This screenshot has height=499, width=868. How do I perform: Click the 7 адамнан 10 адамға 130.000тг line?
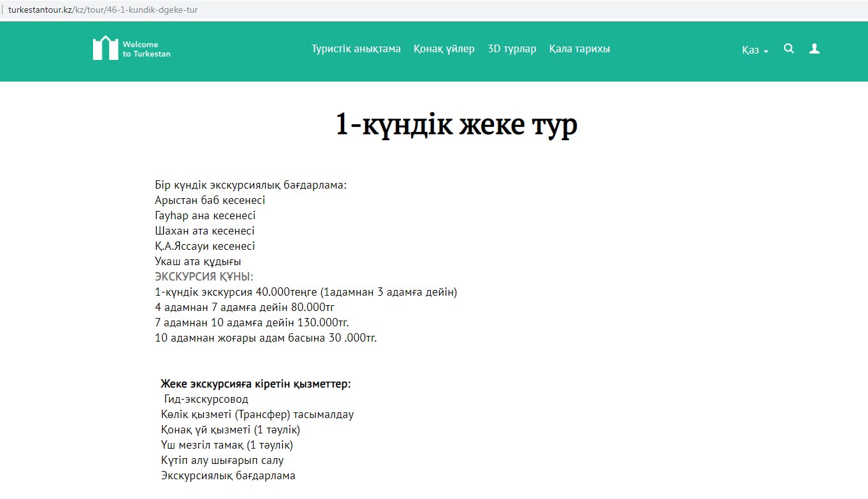point(252,322)
